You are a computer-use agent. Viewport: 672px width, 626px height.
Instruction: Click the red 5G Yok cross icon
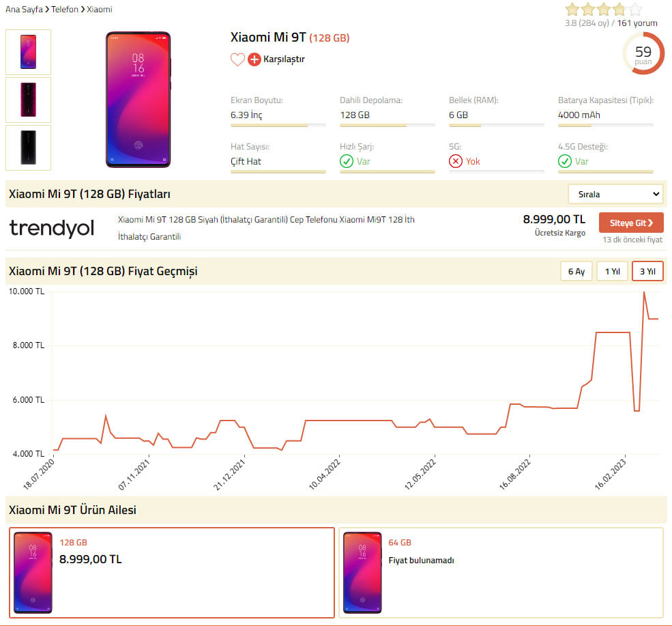(x=456, y=161)
